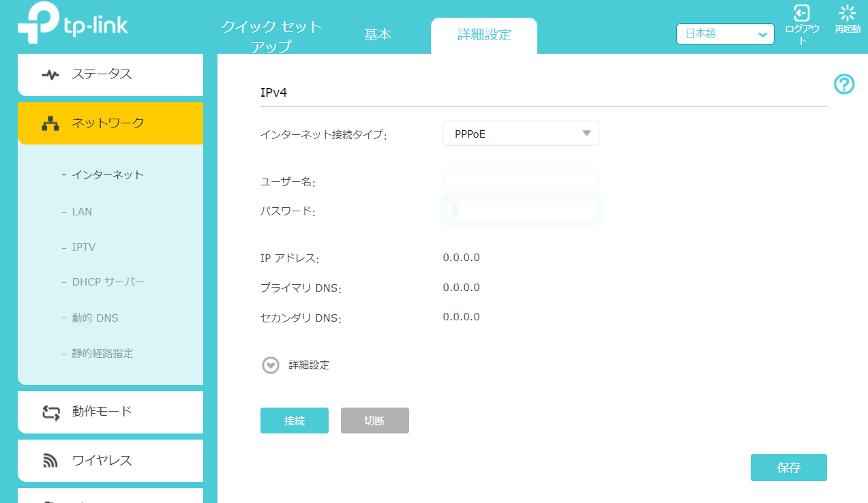The height and width of the screenshot is (503, 868).
Task: Open the インターネット接続タイプ PPPoE dropdown
Action: [x=521, y=134]
